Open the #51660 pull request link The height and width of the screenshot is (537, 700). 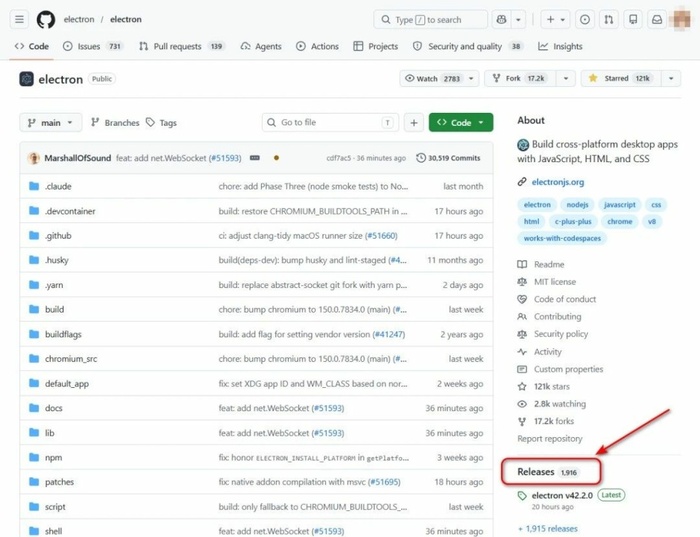pos(381,236)
